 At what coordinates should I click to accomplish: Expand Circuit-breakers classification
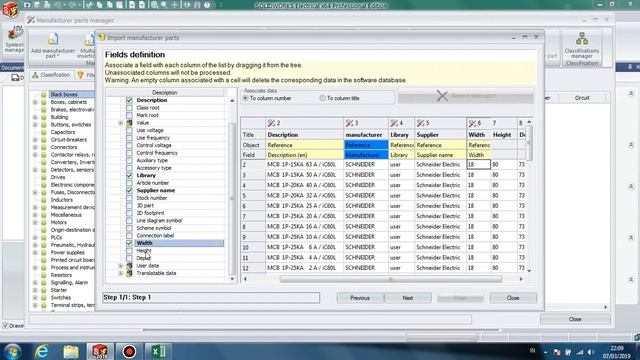click(35, 140)
